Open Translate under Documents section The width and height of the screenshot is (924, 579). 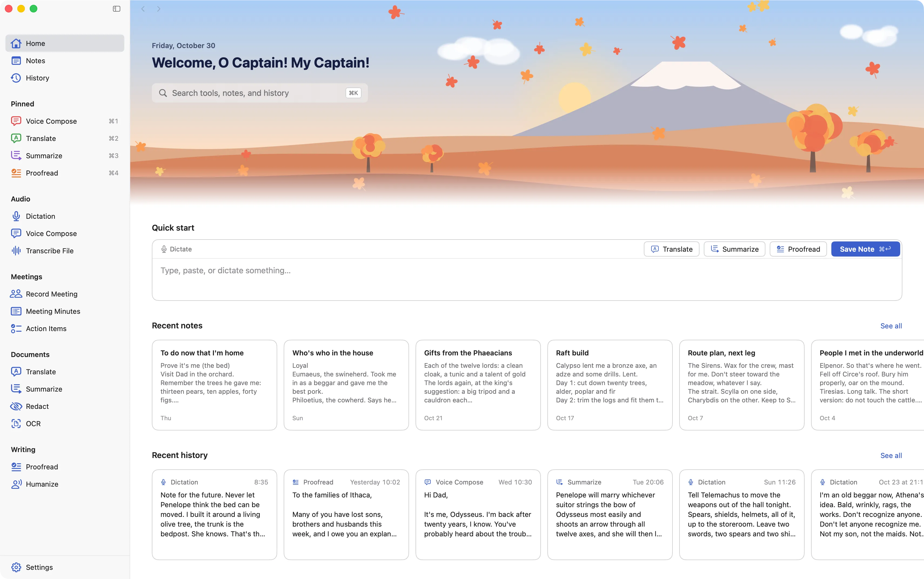coord(65,371)
